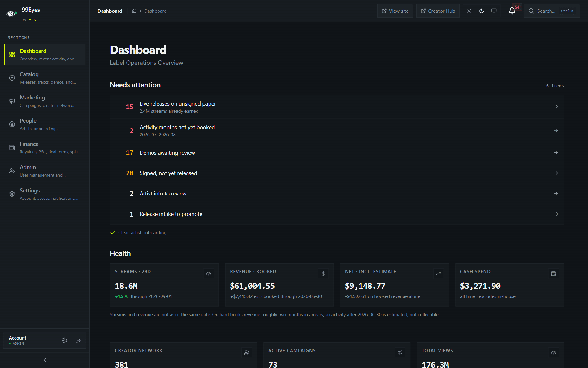Open Admin section in sidebar

[x=45, y=171]
